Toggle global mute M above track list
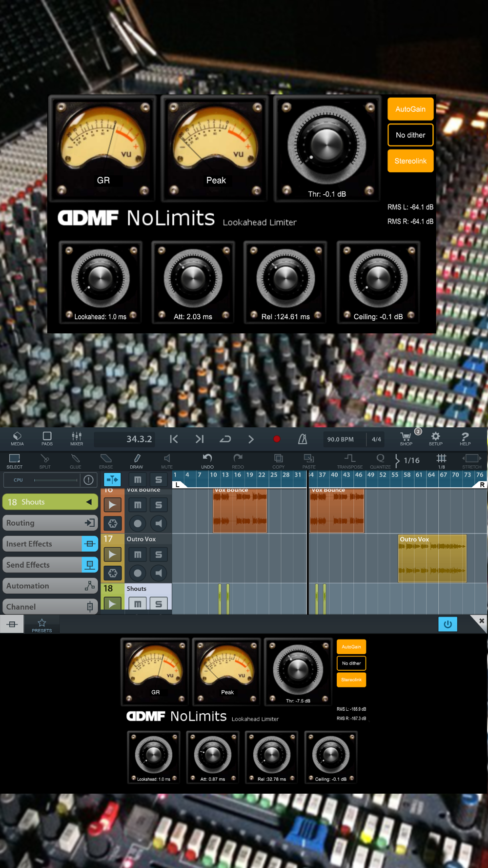 (138, 480)
